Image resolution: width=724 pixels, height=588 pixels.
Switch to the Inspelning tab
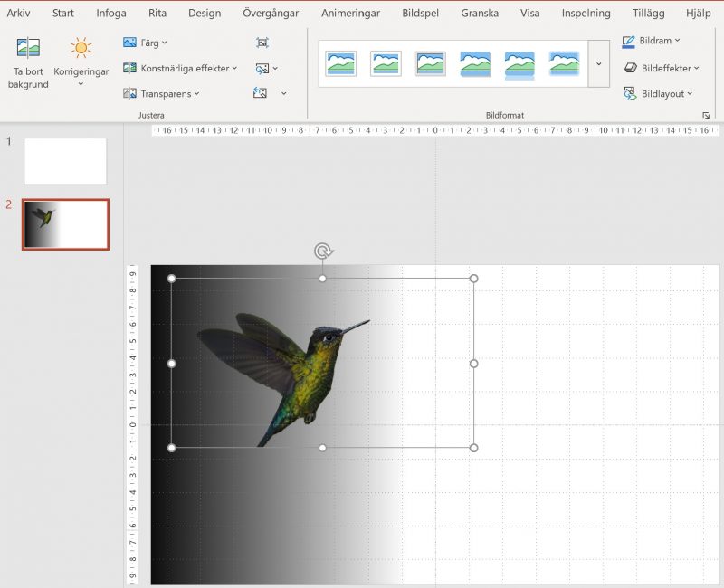(x=586, y=13)
